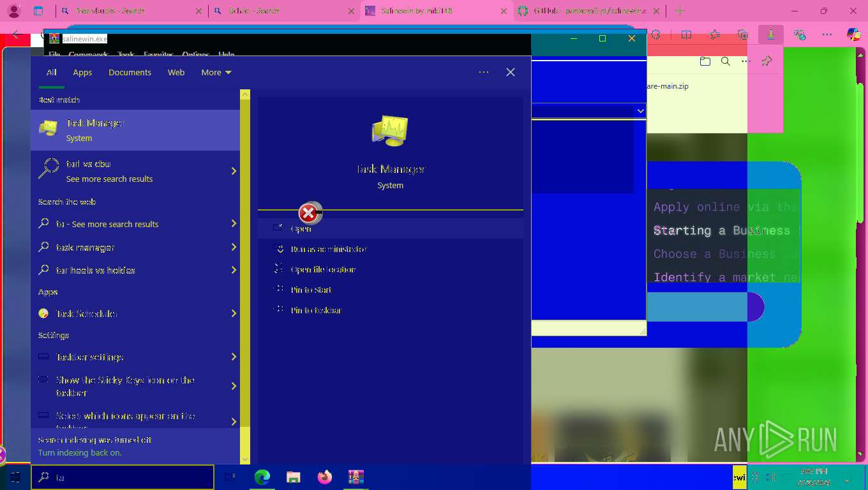This screenshot has width=868, height=490.
Task: Open the Options menu in salinewin.exe window
Action: (195, 54)
